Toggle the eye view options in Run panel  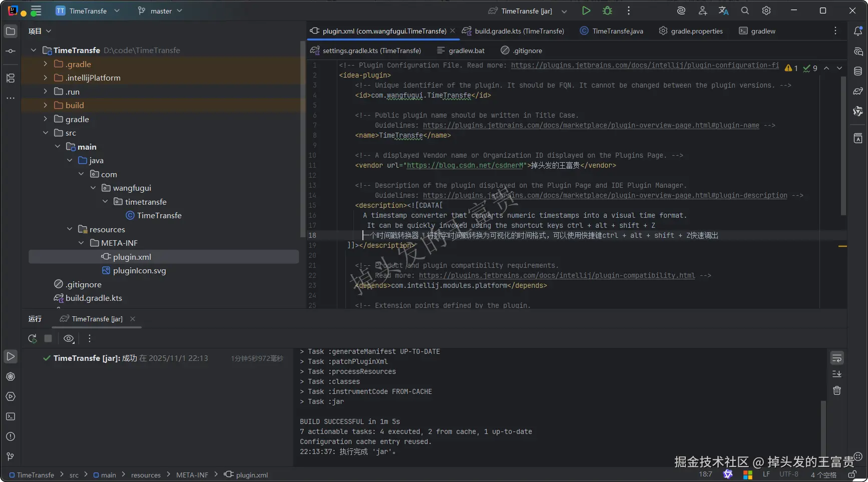pos(69,339)
